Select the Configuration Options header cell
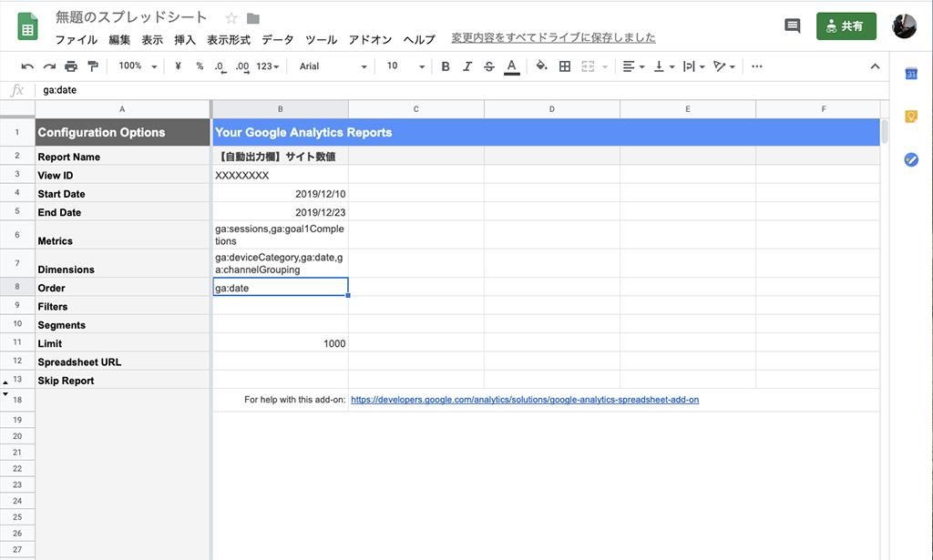 122,132
